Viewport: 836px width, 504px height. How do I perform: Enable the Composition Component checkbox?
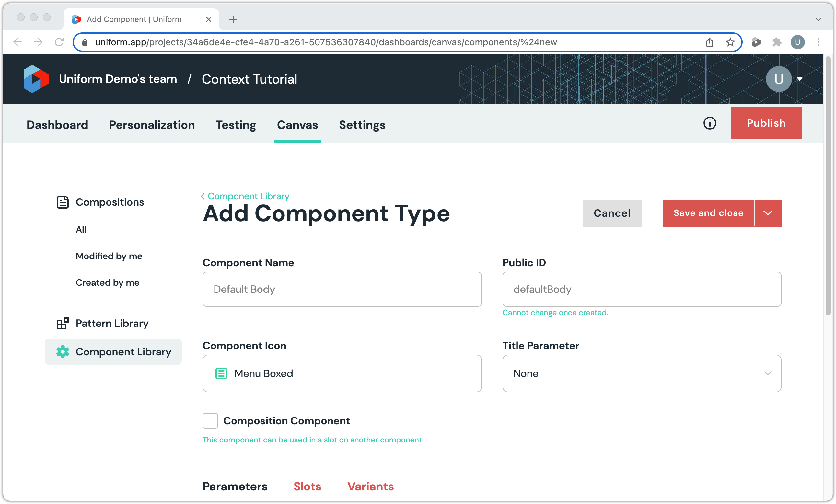click(x=210, y=420)
